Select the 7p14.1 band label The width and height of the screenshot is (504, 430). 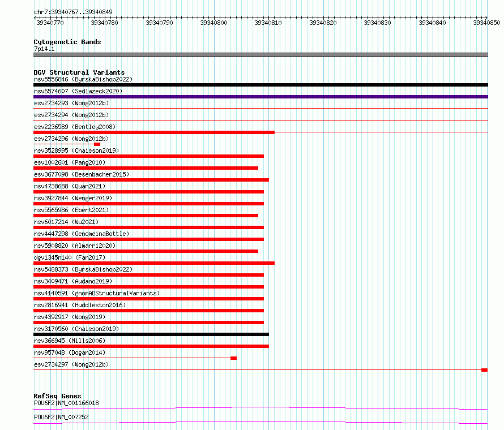[x=44, y=49]
